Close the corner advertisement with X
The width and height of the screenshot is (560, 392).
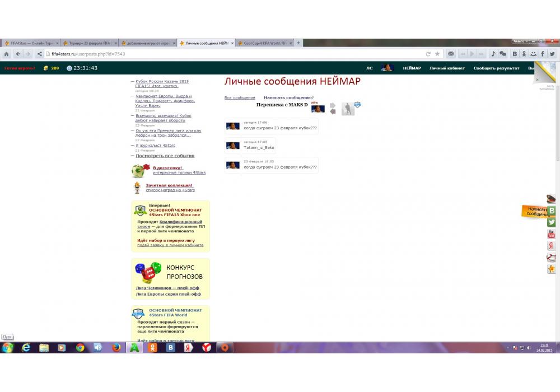(537, 80)
